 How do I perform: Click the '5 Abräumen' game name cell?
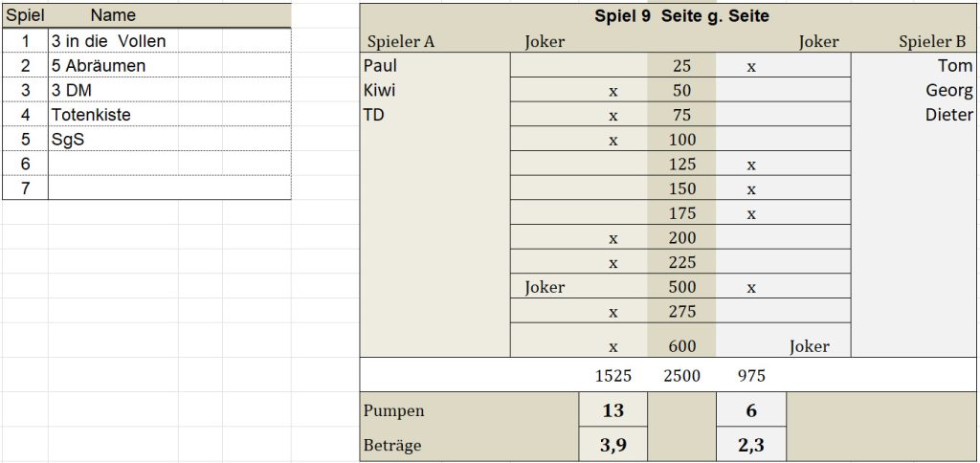click(x=169, y=65)
